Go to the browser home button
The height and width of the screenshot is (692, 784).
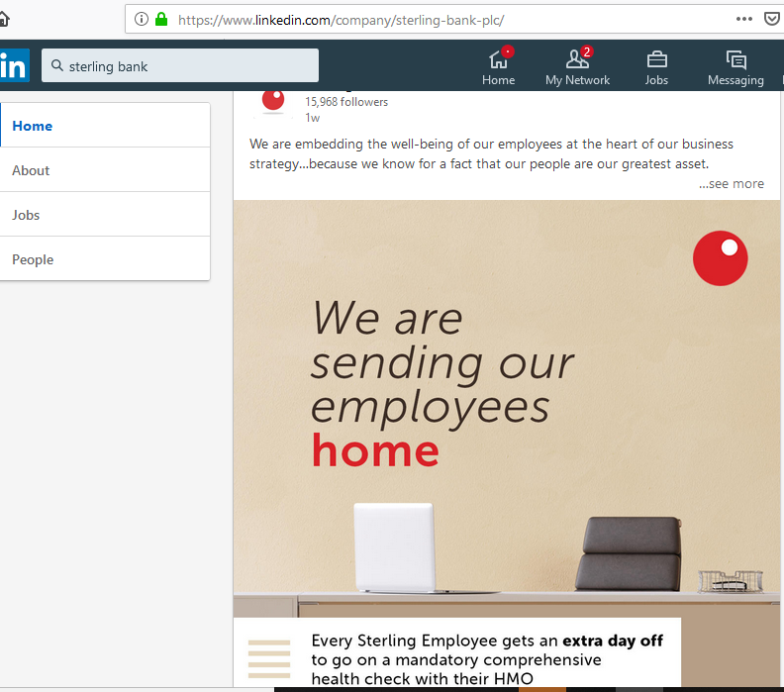click(x=4, y=20)
